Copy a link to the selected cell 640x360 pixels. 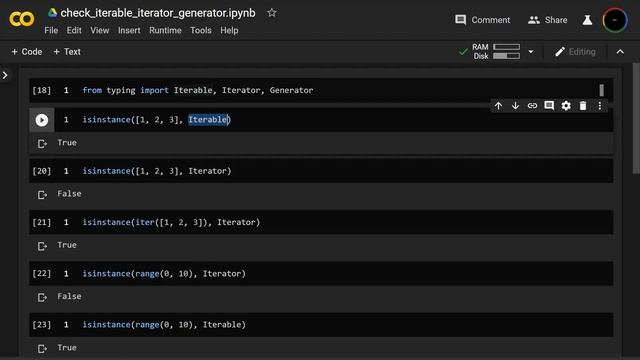click(532, 106)
